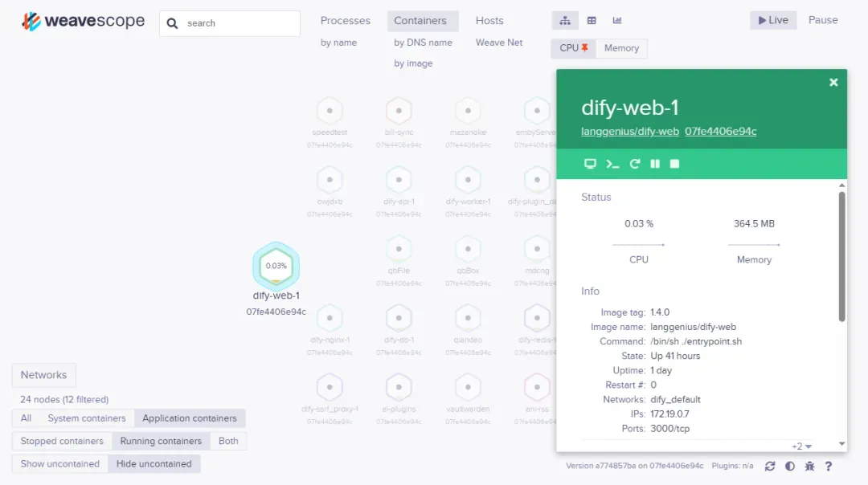Toggle the Networks button
This screenshot has width=868, height=485.
[43, 375]
